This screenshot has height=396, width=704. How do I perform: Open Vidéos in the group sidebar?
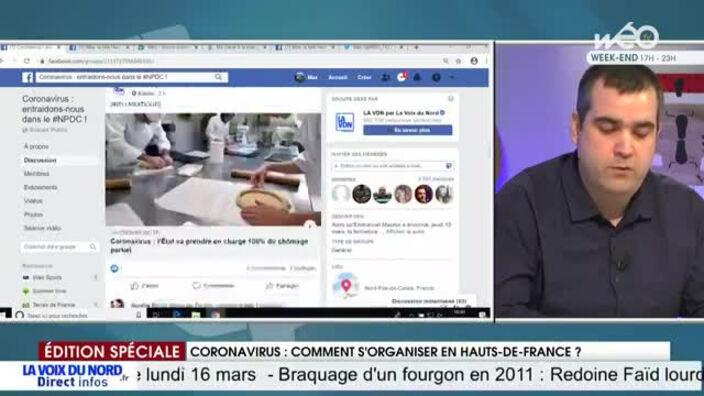pos(33,201)
